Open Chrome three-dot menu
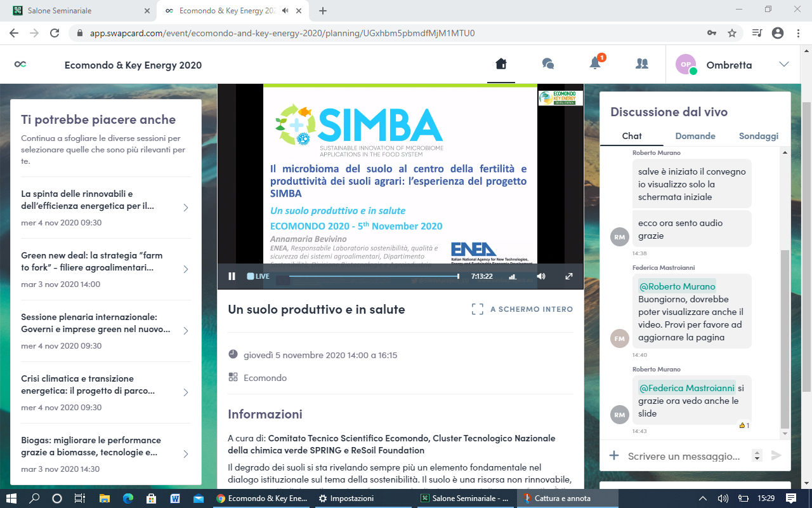This screenshot has width=812, height=508. pyautogui.click(x=797, y=33)
